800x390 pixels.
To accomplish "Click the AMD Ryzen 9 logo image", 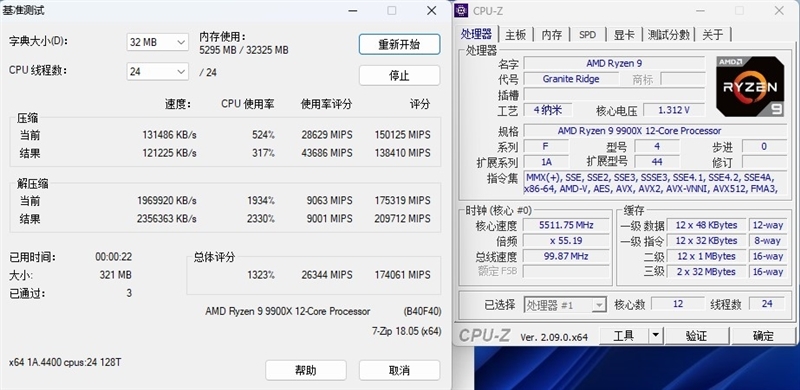I will [x=749, y=86].
